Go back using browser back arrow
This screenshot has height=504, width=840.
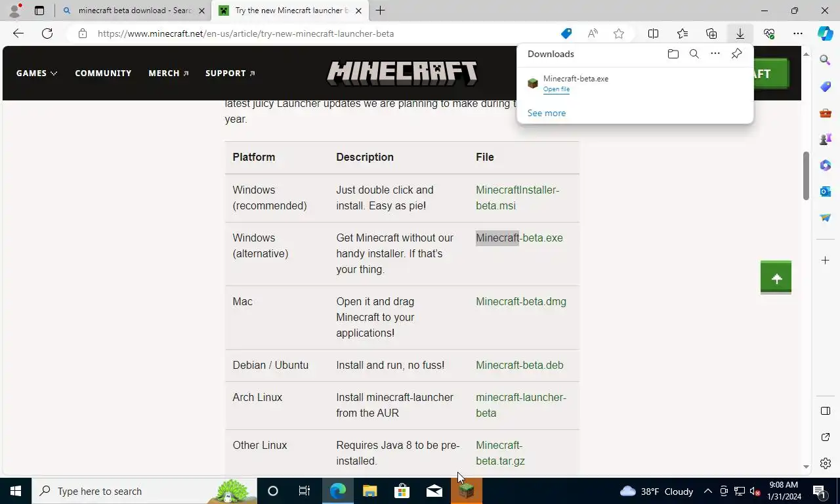click(x=18, y=33)
